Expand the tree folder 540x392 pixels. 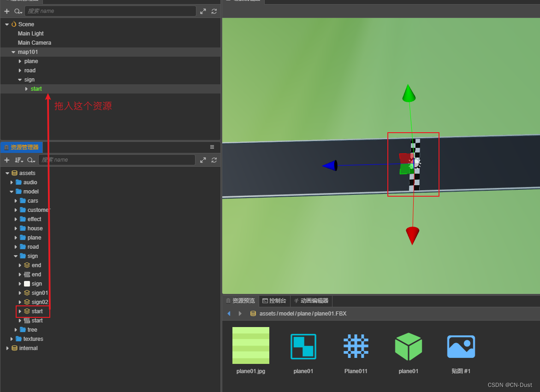pos(16,330)
